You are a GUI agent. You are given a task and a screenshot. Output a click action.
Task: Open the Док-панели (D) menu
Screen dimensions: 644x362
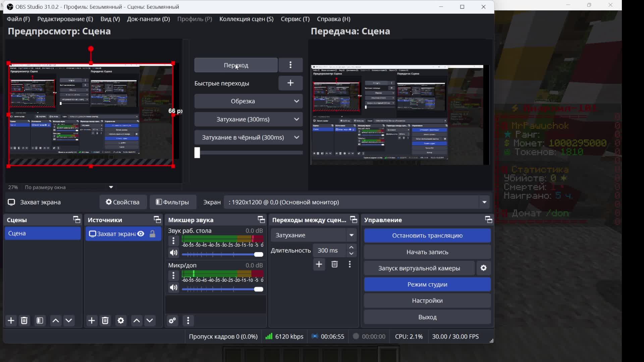click(148, 19)
